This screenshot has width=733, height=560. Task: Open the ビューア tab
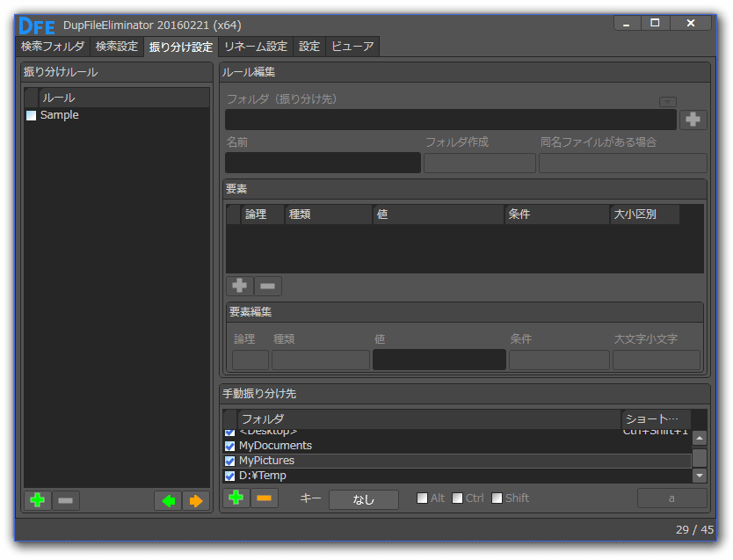[x=352, y=47]
